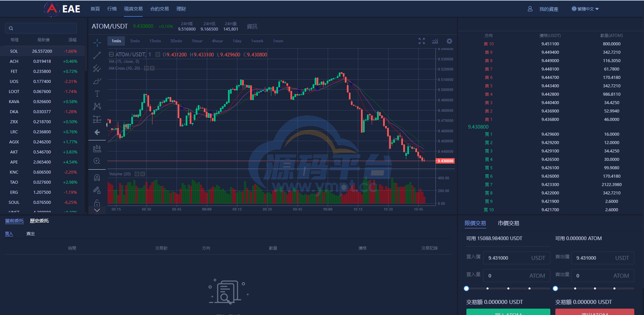Image resolution: width=644 pixels, height=315 pixels.
Task: Select the measure tool icon
Action: point(97,148)
